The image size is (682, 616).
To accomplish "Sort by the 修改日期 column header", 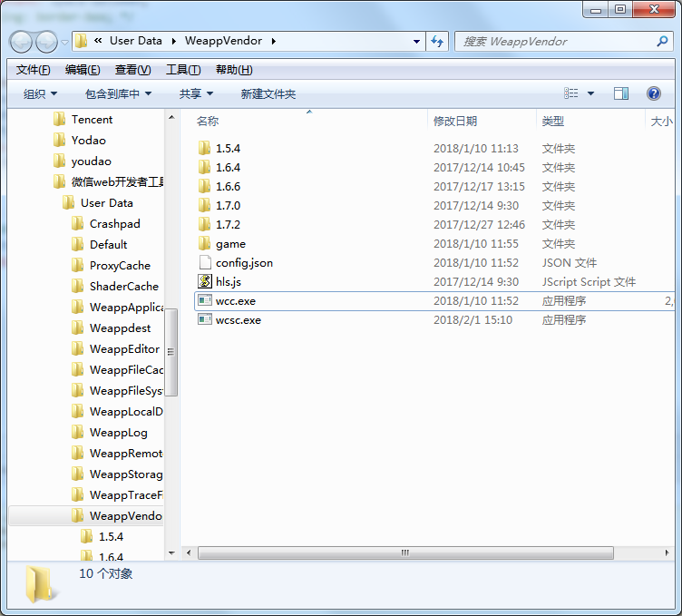I will (455, 122).
